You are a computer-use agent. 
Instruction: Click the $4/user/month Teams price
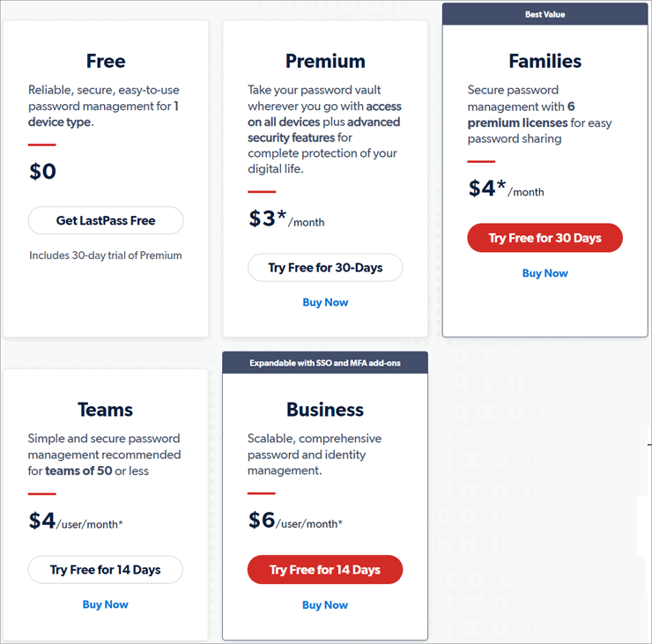tap(76, 521)
